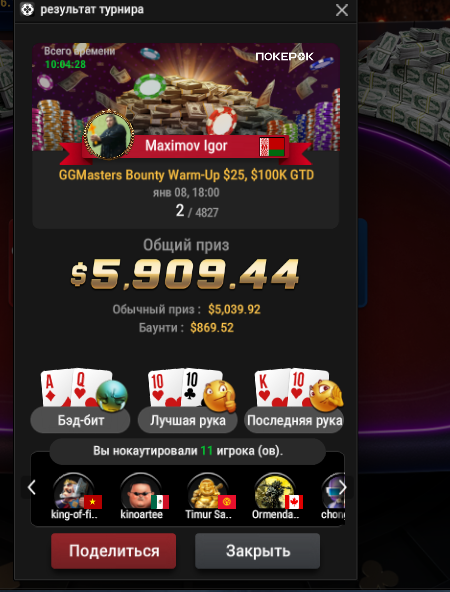Screen dimensions: 450x592
Task: Select Timur Sa.. golden Buddha avatar
Action: pos(208,492)
